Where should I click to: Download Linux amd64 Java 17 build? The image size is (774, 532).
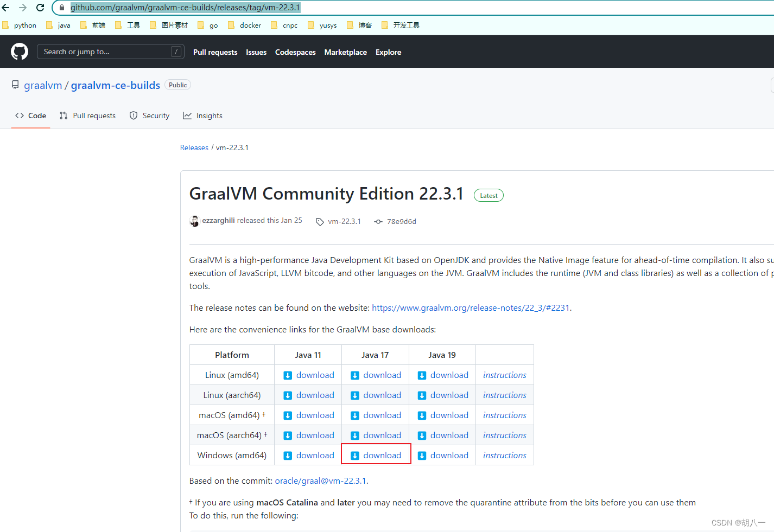(376, 375)
